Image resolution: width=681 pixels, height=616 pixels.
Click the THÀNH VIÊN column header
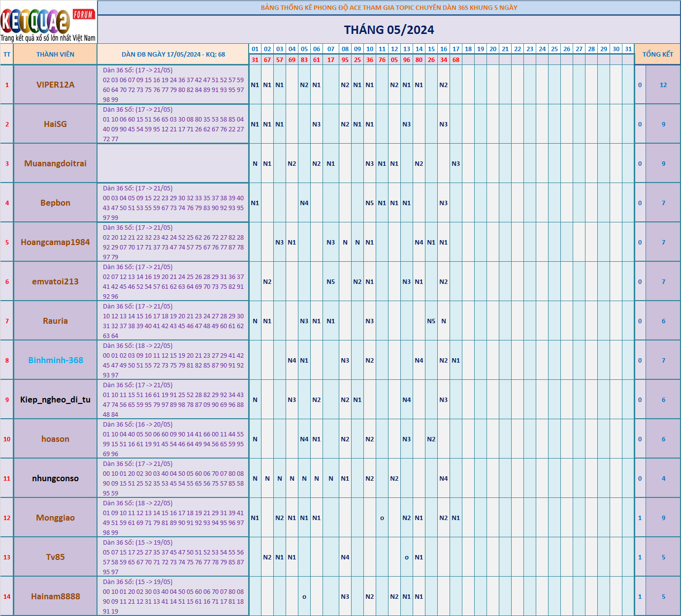click(55, 54)
